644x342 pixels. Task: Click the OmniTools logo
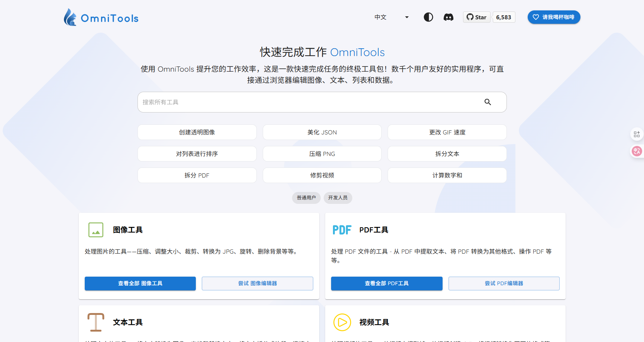[101, 17]
